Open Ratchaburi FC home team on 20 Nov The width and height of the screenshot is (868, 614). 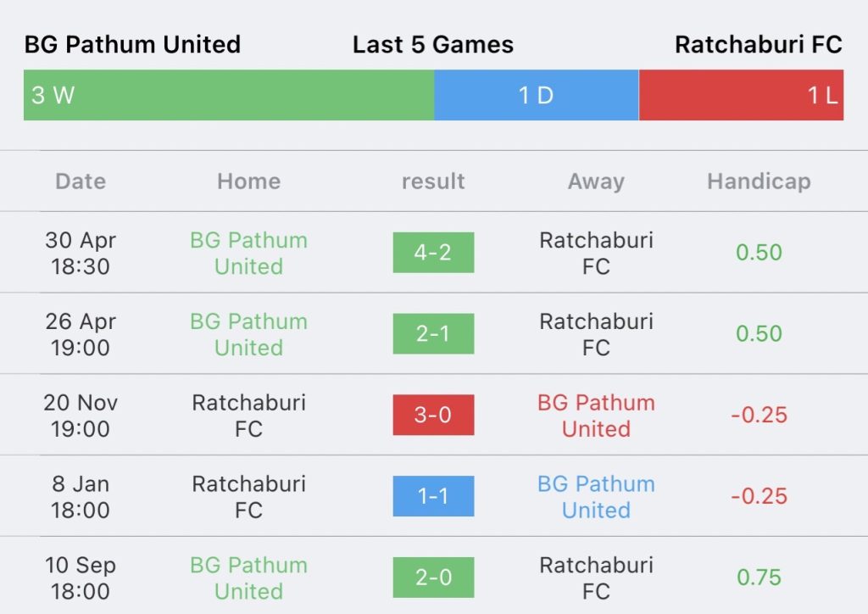248,416
